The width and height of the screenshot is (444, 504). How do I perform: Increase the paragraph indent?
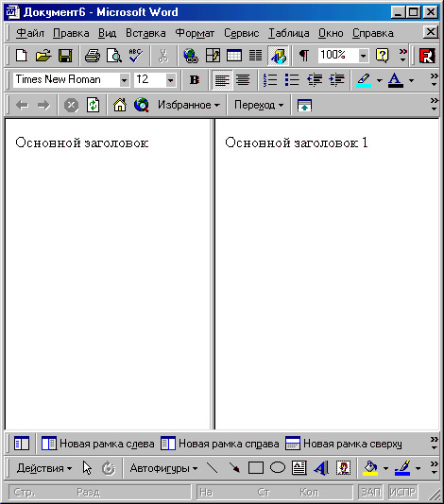pos(336,80)
